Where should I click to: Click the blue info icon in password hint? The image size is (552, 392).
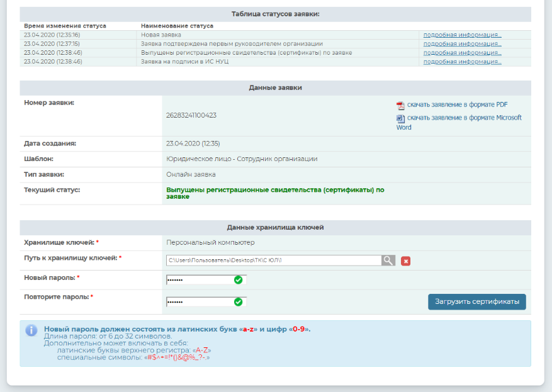pyautogui.click(x=31, y=330)
